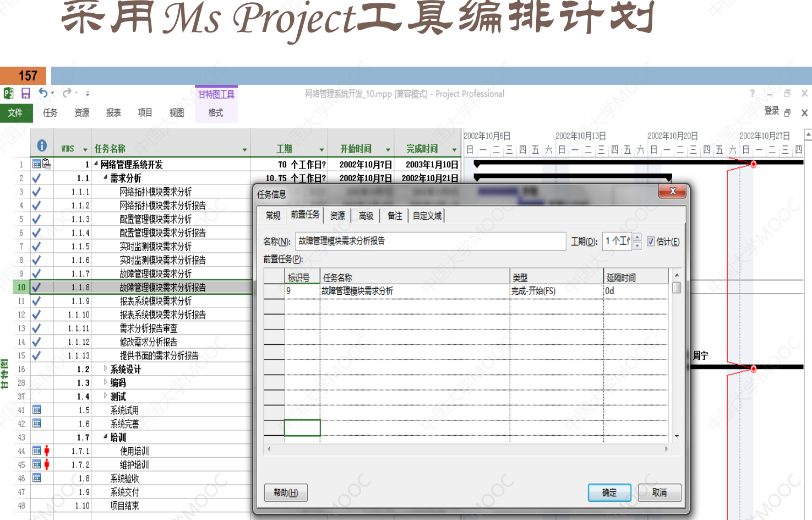Expand the 编码 task group

coord(106,382)
